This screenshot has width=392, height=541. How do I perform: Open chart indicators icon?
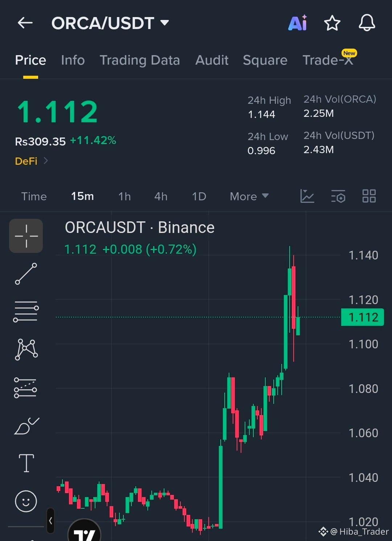307,196
